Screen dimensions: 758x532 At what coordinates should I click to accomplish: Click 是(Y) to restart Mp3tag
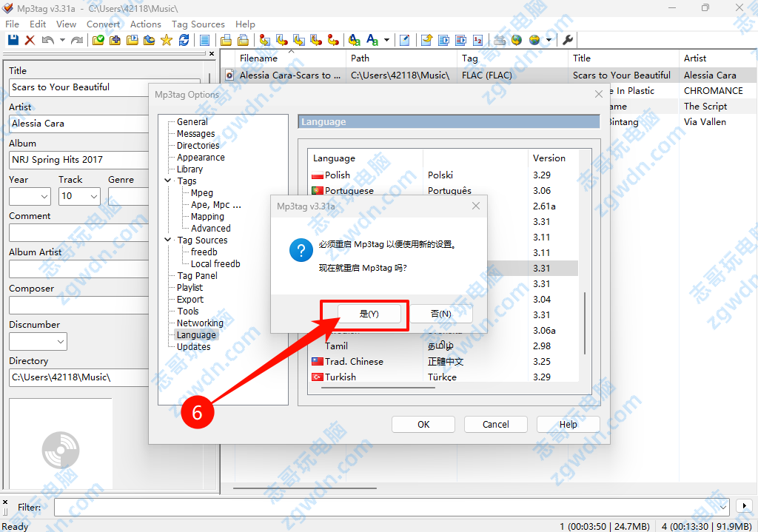(x=369, y=314)
